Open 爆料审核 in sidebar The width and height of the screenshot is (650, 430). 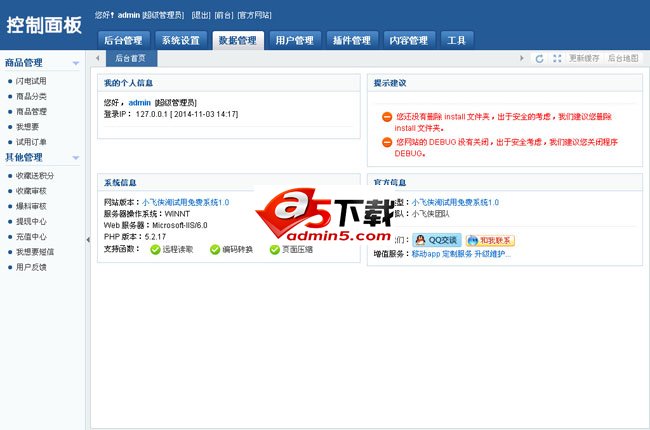(x=31, y=206)
